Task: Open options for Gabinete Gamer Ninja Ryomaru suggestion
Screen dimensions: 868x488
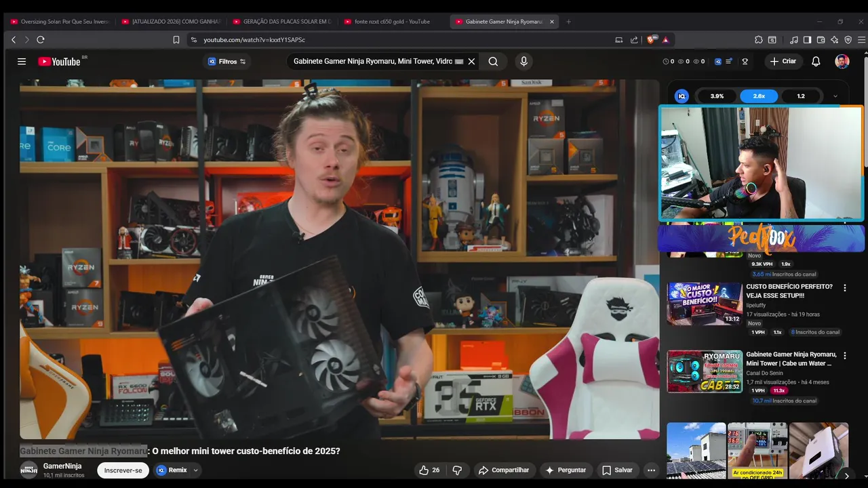Action: pyautogui.click(x=844, y=355)
